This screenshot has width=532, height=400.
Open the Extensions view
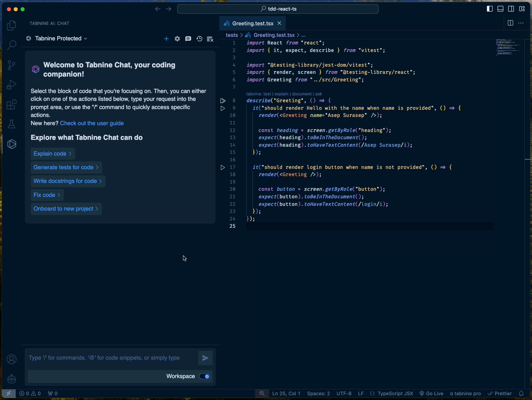[12, 105]
